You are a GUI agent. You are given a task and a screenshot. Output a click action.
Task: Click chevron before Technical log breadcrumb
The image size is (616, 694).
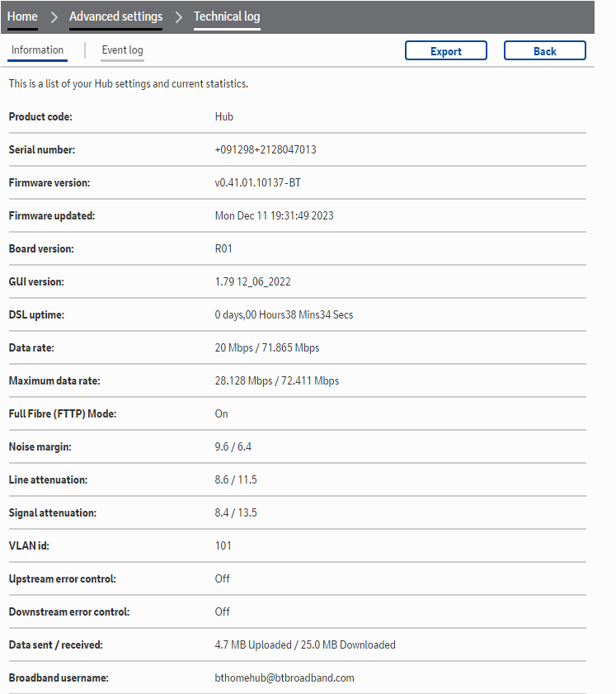click(178, 17)
